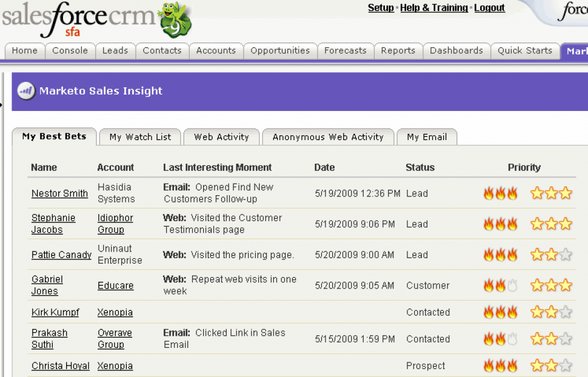Image resolution: width=588 pixels, height=377 pixels.
Task: Open the Opportunities tab
Action: [280, 51]
